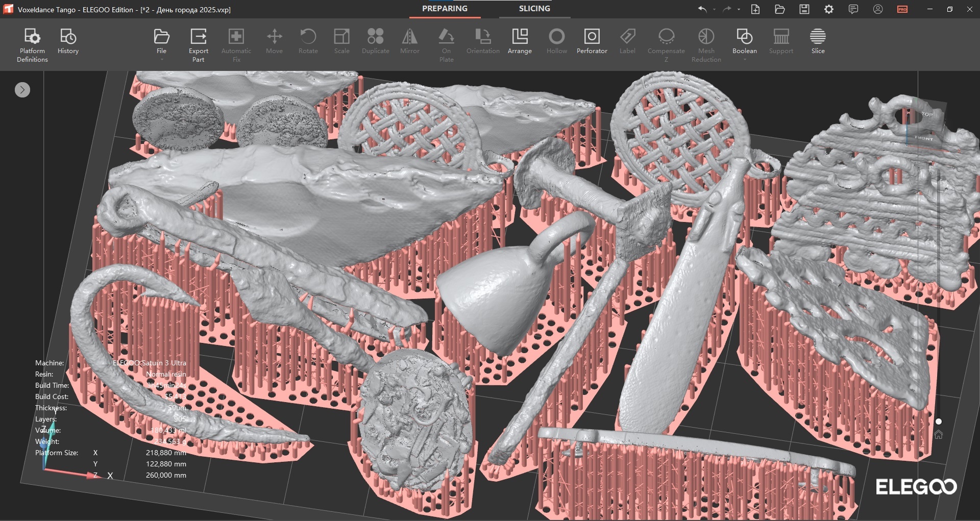Open the Orientation tool
Viewport: 980px width, 521px height.
click(483, 41)
